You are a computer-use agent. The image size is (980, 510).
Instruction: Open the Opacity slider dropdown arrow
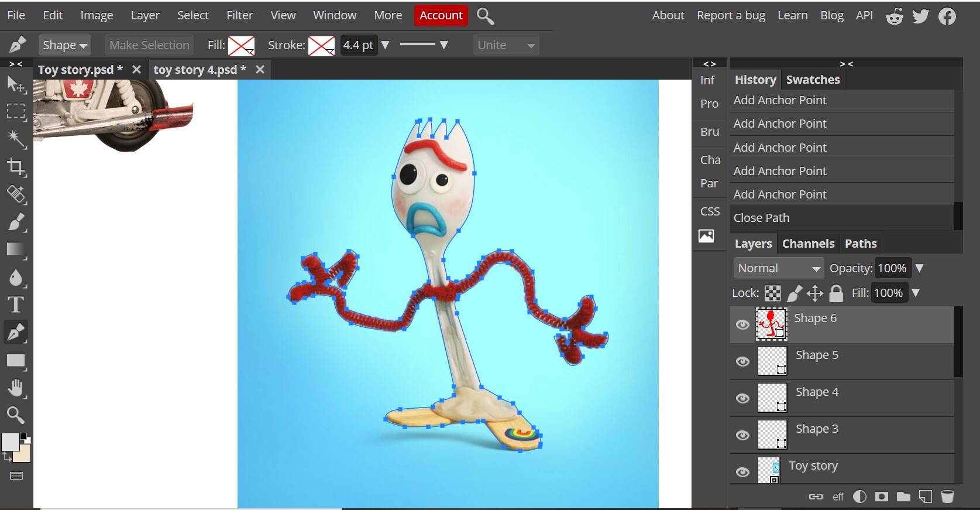click(x=919, y=268)
